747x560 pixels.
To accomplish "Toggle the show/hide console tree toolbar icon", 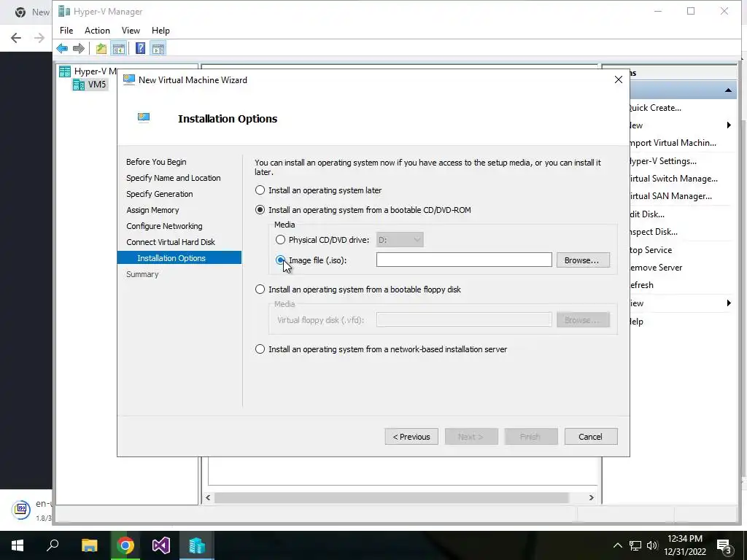I will click(119, 48).
